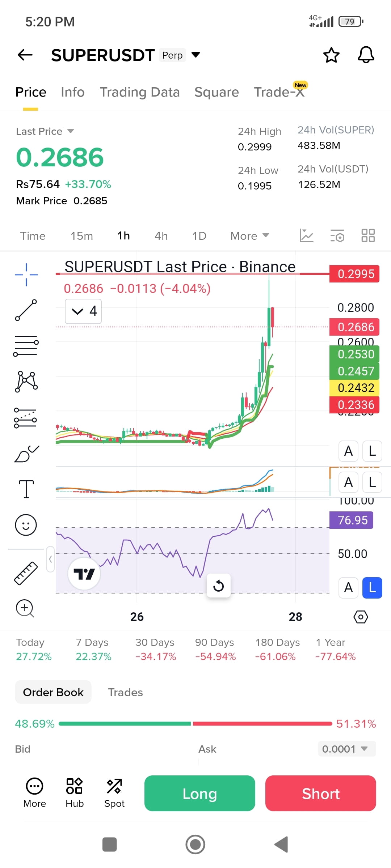The image size is (391, 868).
Task: Select the crosshair cursor tool
Action: coord(26,275)
